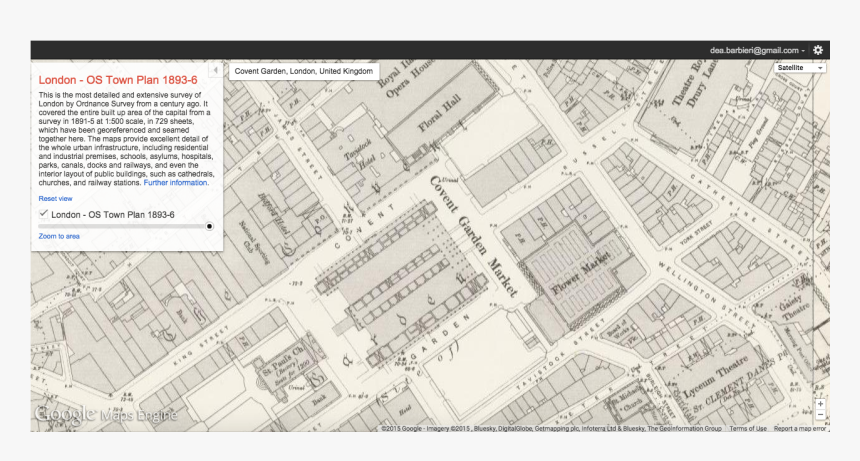Image resolution: width=860 pixels, height=461 pixels.
Task: Click the Gaiety Theatre map label
Action: tap(793, 310)
